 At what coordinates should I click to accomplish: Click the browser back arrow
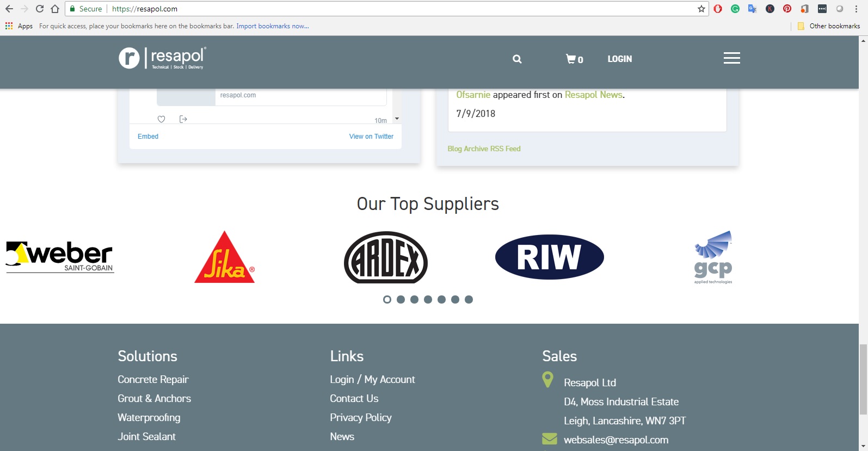(x=9, y=9)
